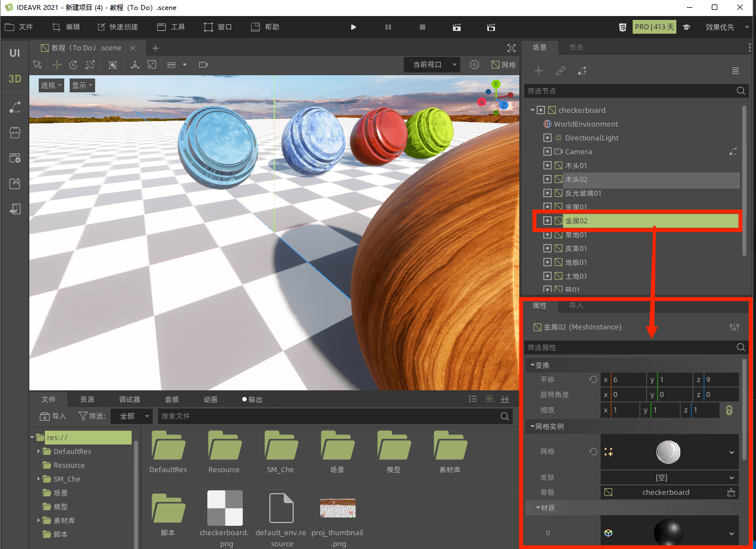
Task: Open the 工具 menu
Action: pos(171,27)
